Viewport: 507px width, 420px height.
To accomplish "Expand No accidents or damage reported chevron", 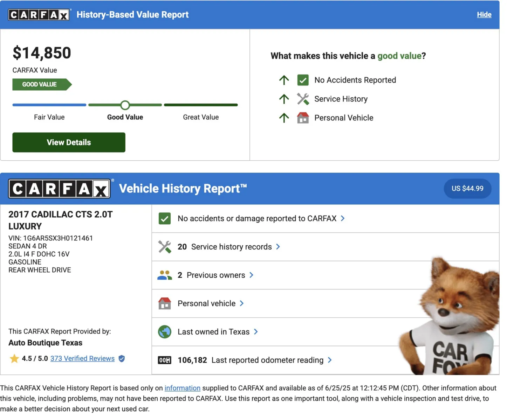I will tap(343, 219).
